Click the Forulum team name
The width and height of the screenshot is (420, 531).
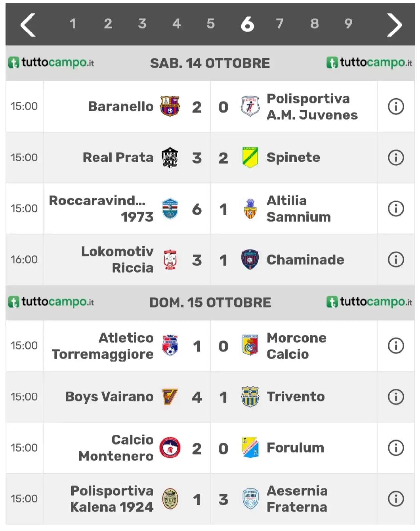[295, 448]
